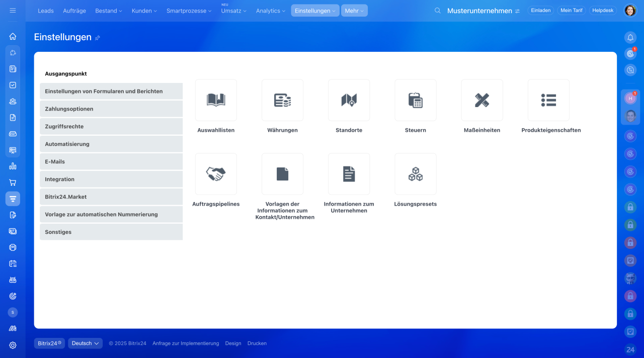
Task: Open the settings gear at bottom of left sidebar
Action: [13, 345]
